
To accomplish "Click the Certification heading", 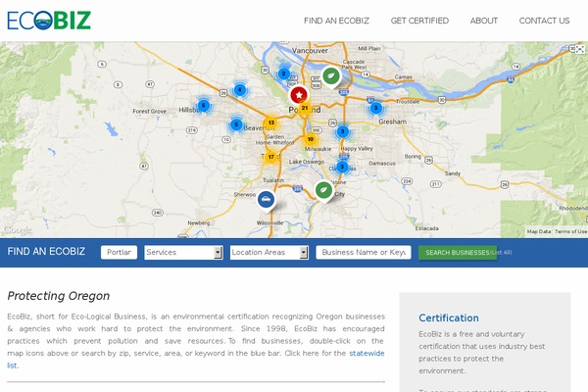I will (449, 318).
